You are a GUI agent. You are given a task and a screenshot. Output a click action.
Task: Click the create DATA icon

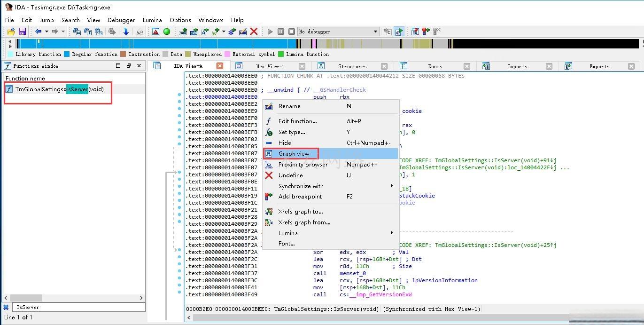click(194, 32)
